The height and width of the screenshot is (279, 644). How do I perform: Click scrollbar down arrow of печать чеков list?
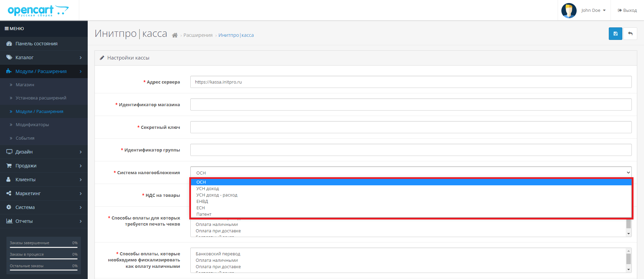[x=628, y=234]
